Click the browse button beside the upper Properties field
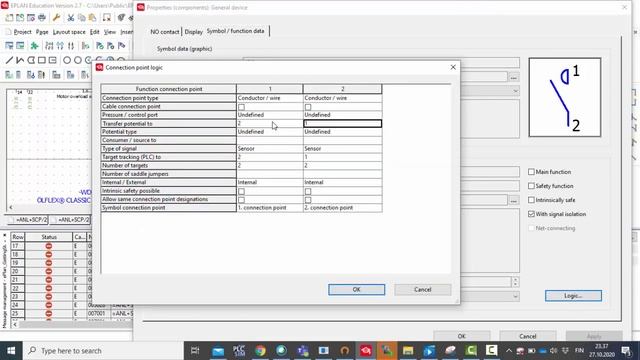 click(x=513, y=77)
